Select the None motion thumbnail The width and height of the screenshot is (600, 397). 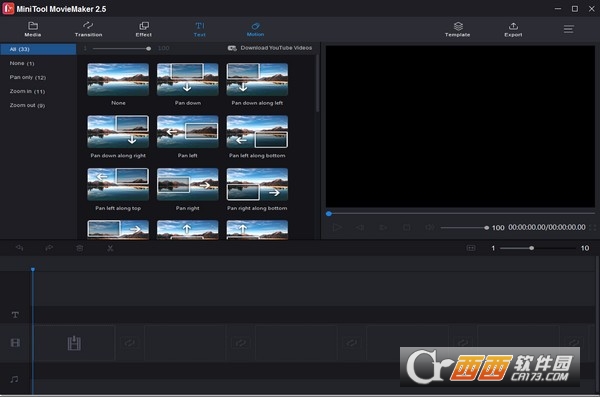tap(118, 80)
